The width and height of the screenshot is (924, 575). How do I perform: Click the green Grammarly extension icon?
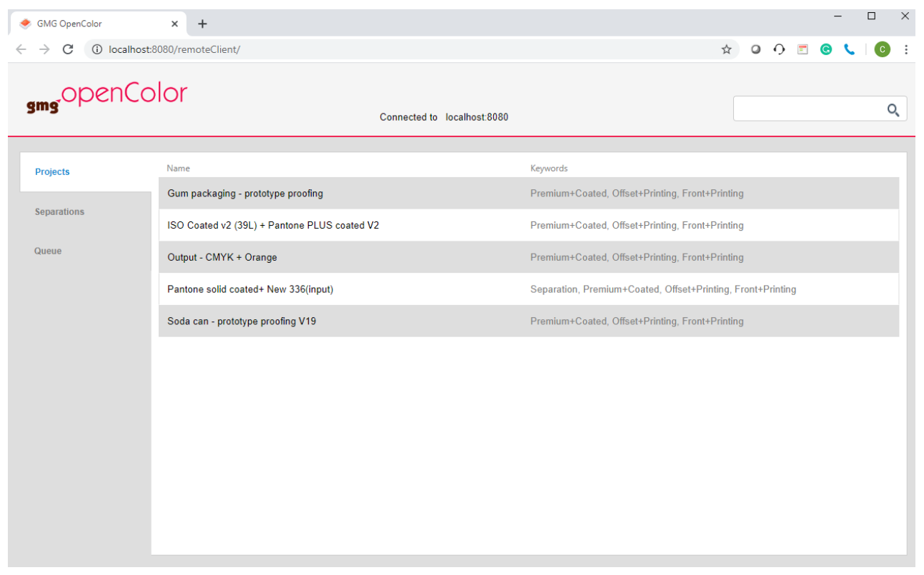(x=826, y=49)
